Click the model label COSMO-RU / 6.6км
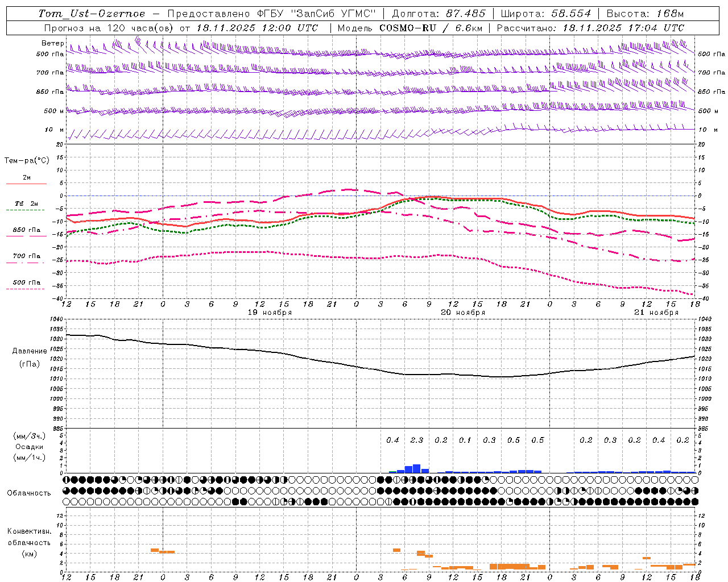The height and width of the screenshot is (582, 728). click(431, 28)
